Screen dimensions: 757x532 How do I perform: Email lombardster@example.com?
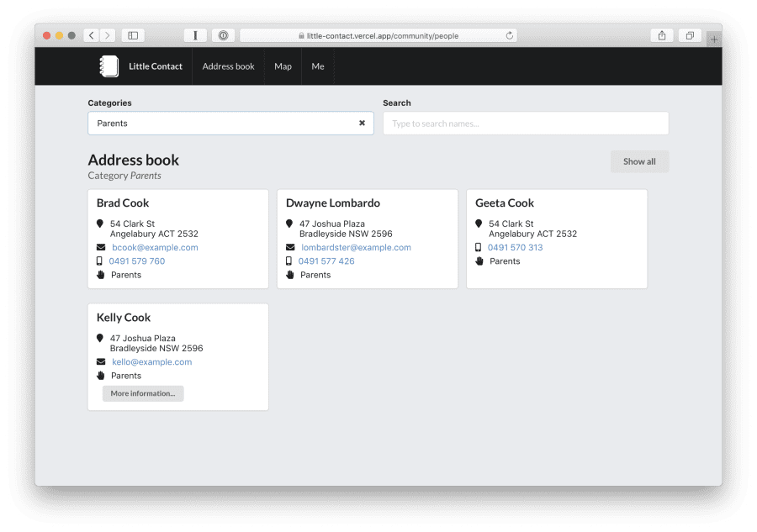[x=357, y=247]
